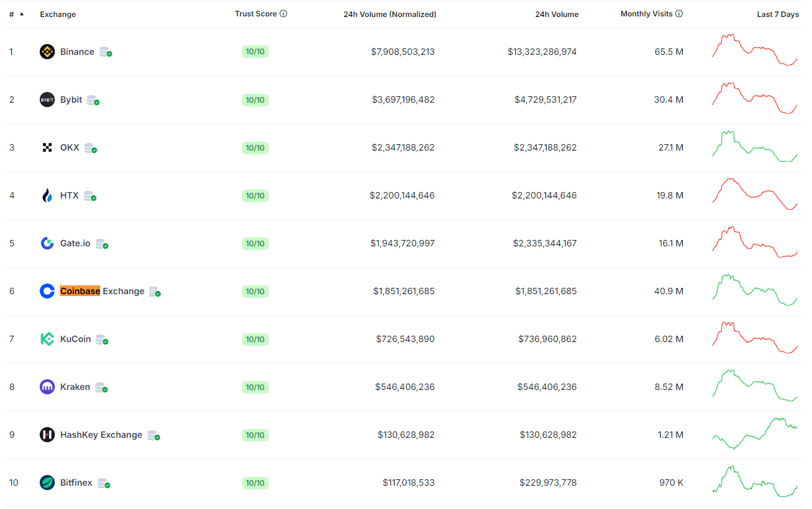The width and height of the screenshot is (812, 509).
Task: Open the Bitfinex exchange link
Action: [x=76, y=483]
